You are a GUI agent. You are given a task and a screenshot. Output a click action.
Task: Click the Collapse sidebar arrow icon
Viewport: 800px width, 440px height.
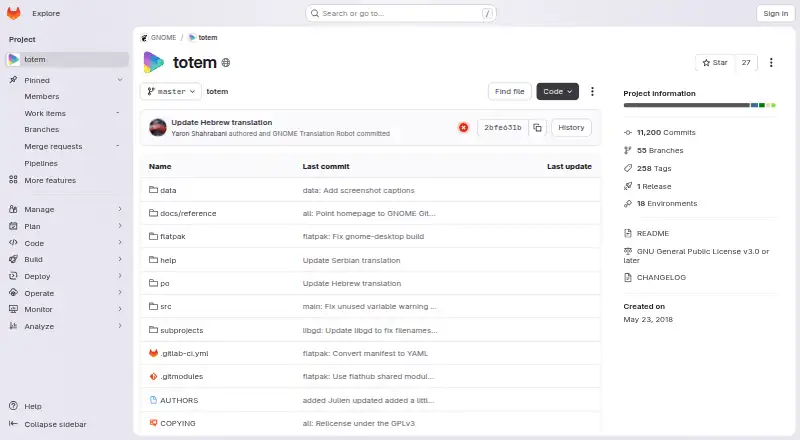13,424
